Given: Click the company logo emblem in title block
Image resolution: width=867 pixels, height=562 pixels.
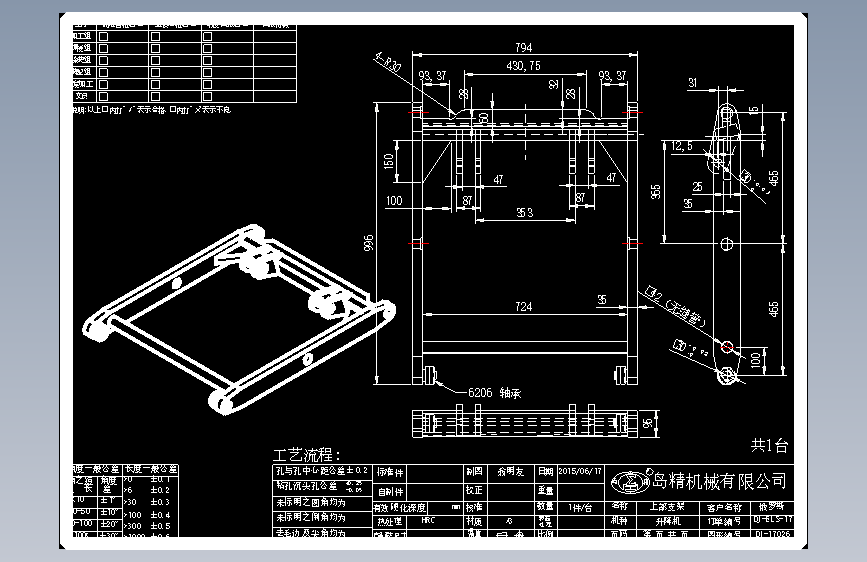Looking at the screenshot, I should tap(630, 482).
